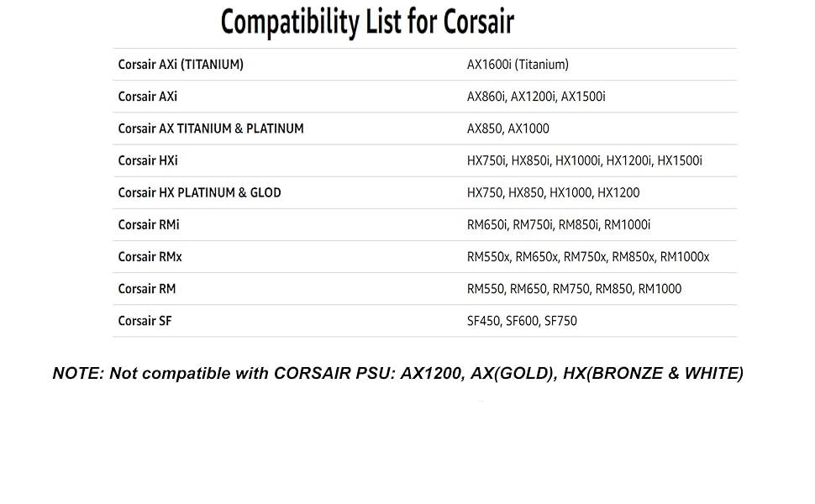The height and width of the screenshot is (504, 815).
Task: Select the plain Corsair AXi row label
Action: [148, 97]
